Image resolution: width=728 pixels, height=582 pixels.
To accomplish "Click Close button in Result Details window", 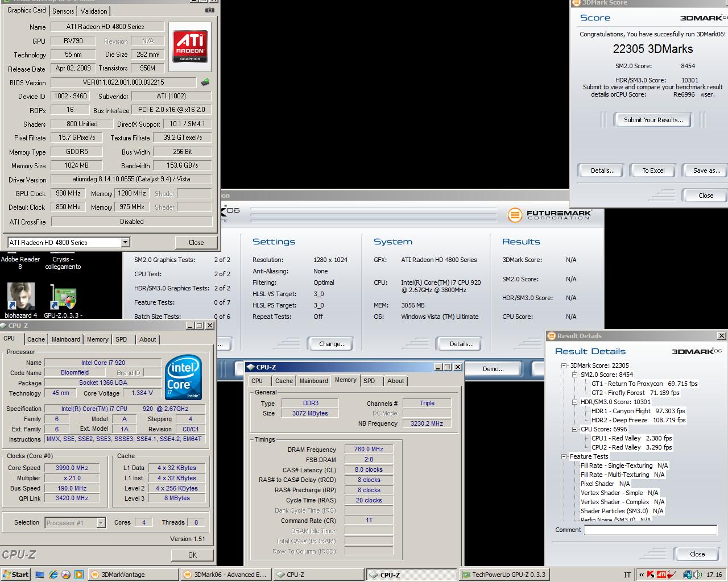I will pos(697,554).
